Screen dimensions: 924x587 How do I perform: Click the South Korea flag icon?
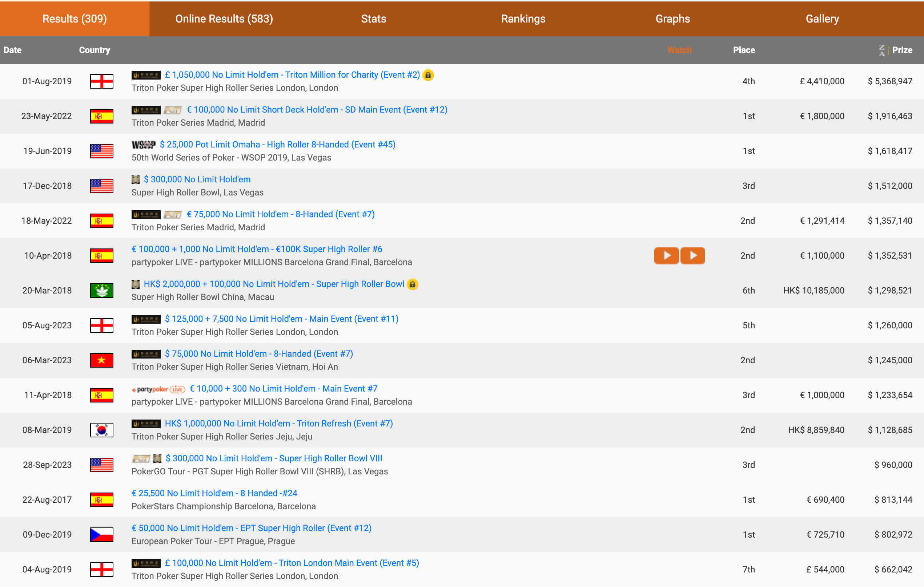[101, 430]
